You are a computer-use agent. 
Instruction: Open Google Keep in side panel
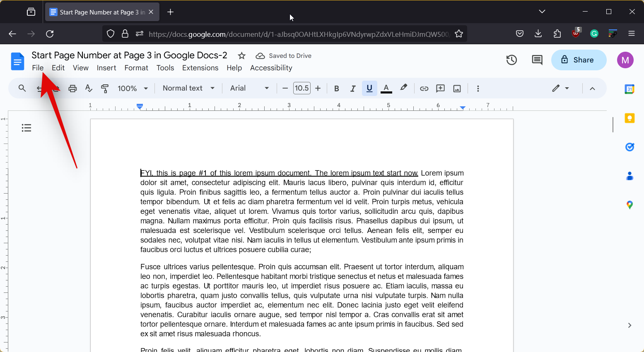tap(630, 118)
